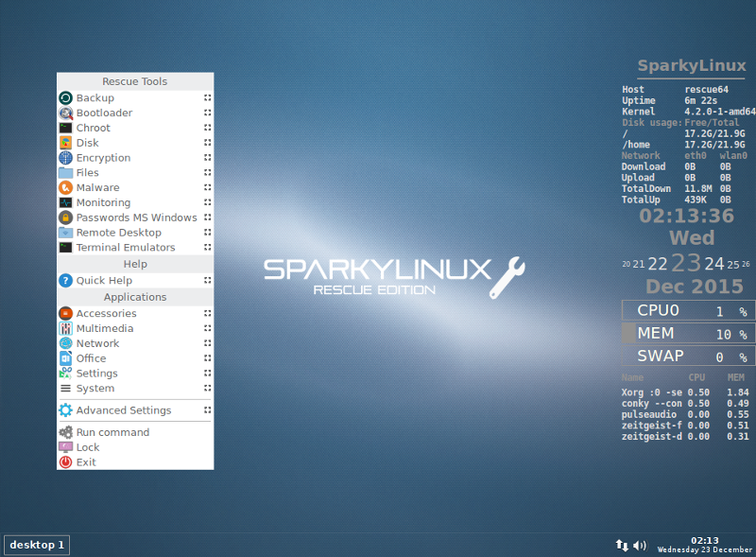Select the Terminal Emulators icon
Screen dimensions: 756x557
click(65, 248)
